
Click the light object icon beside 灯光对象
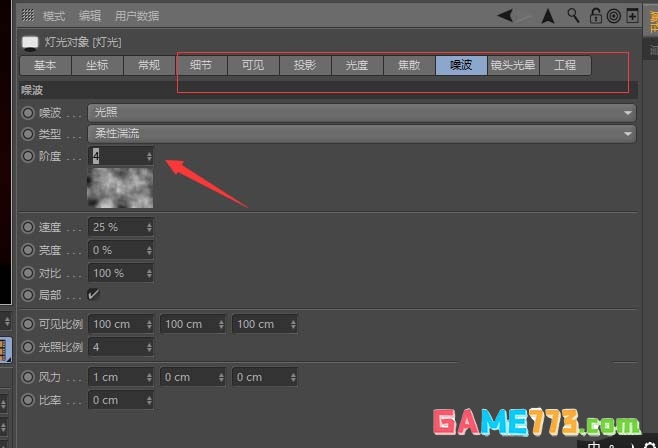coord(29,43)
